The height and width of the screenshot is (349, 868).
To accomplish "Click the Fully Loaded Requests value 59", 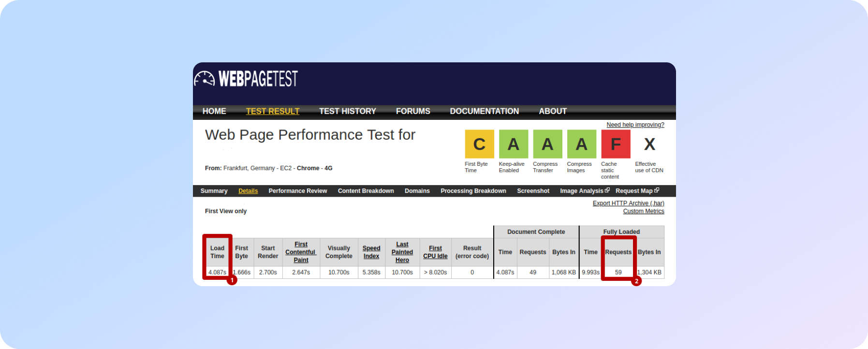I will (x=618, y=273).
